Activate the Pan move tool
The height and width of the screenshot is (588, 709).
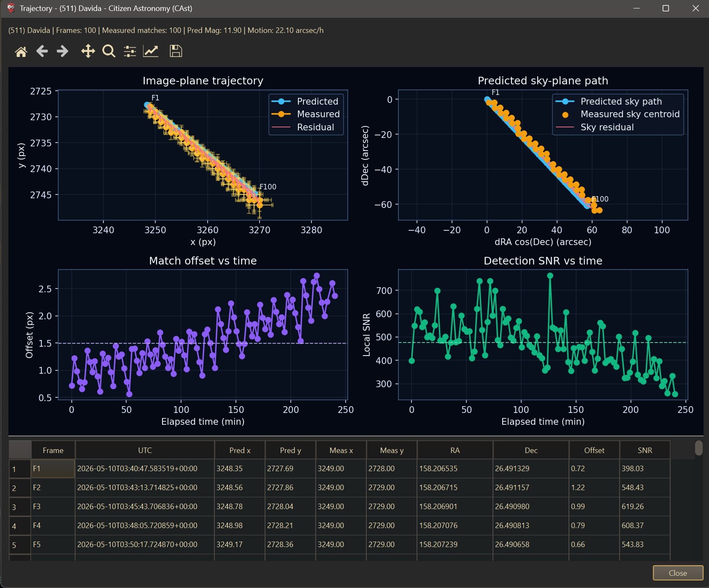point(88,51)
